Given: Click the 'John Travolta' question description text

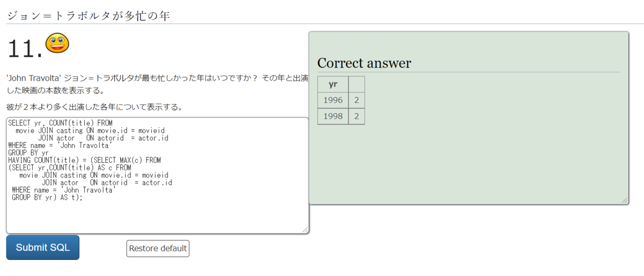Looking at the screenshot, I should pos(156,79).
